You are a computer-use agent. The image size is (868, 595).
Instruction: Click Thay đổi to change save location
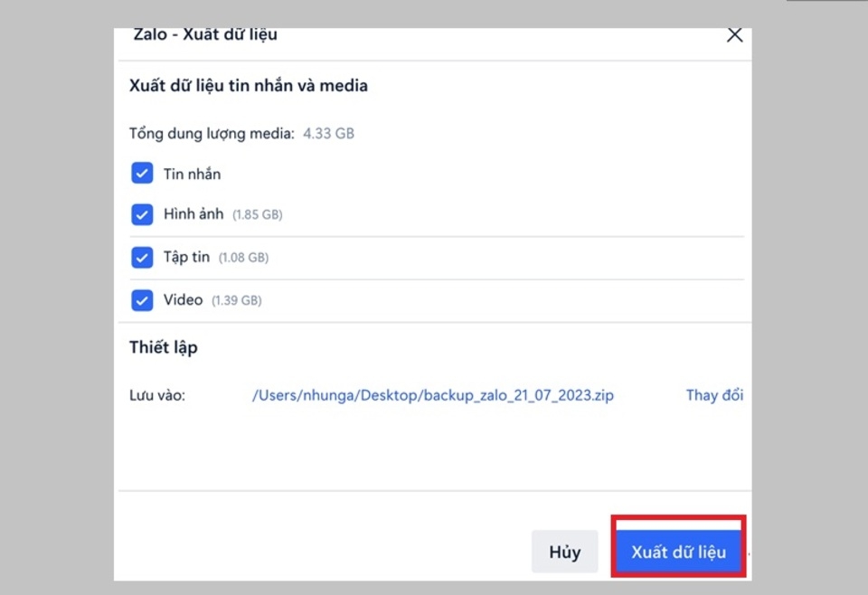714,395
